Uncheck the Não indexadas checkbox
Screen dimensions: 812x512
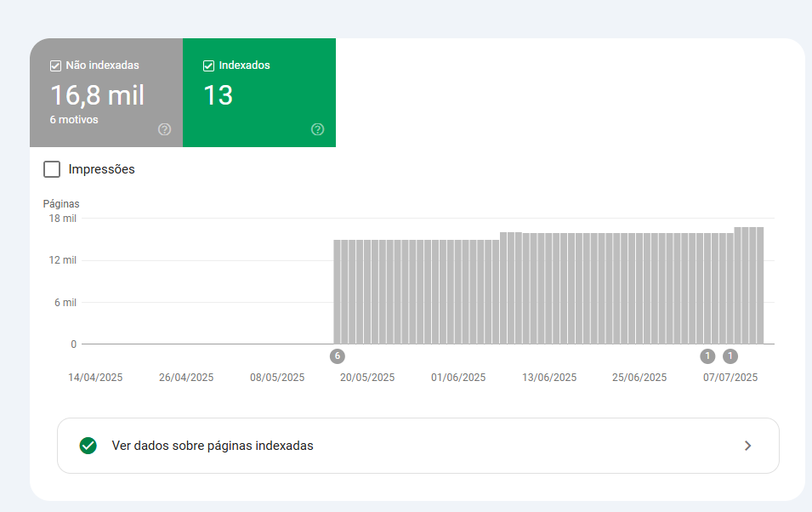click(55, 65)
